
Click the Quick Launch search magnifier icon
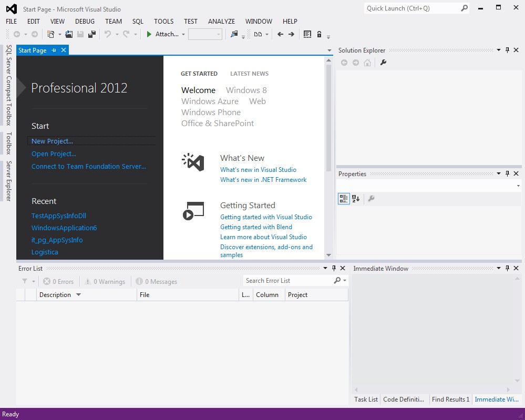(464, 8)
